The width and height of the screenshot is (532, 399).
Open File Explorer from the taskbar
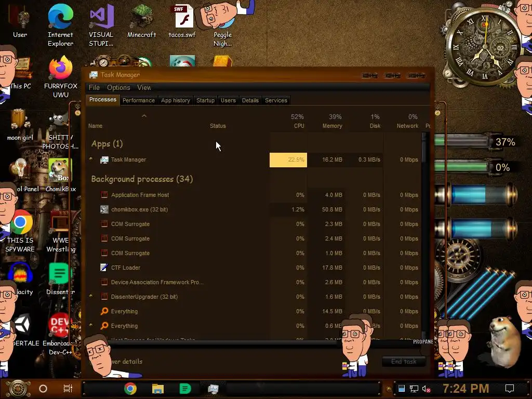[158, 389]
